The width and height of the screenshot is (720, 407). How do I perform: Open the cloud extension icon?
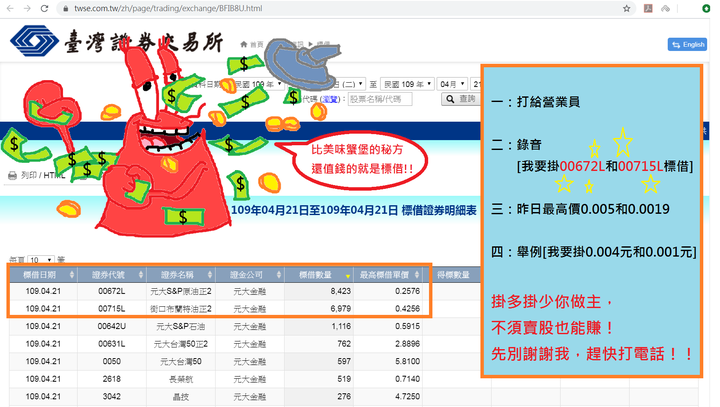click(x=665, y=8)
